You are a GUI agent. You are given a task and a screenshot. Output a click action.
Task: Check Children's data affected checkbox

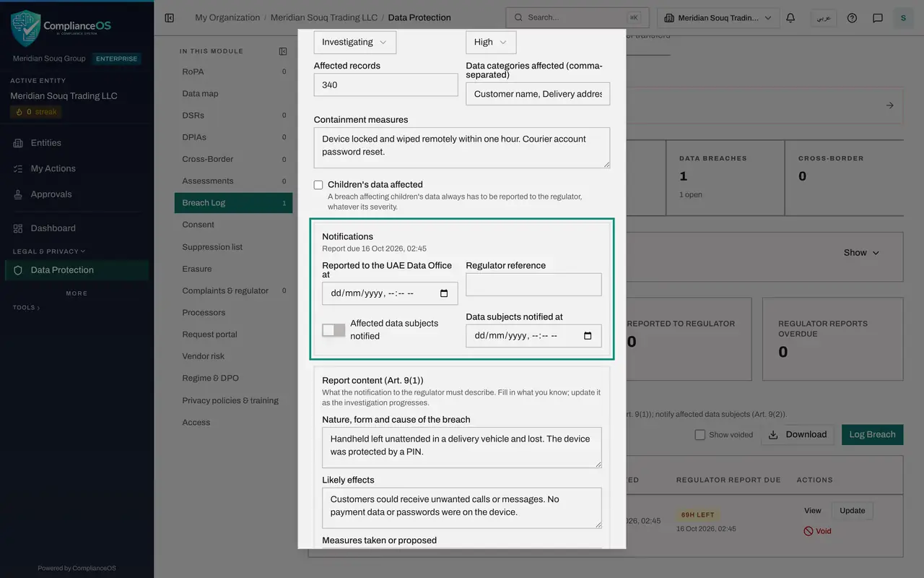318,185
